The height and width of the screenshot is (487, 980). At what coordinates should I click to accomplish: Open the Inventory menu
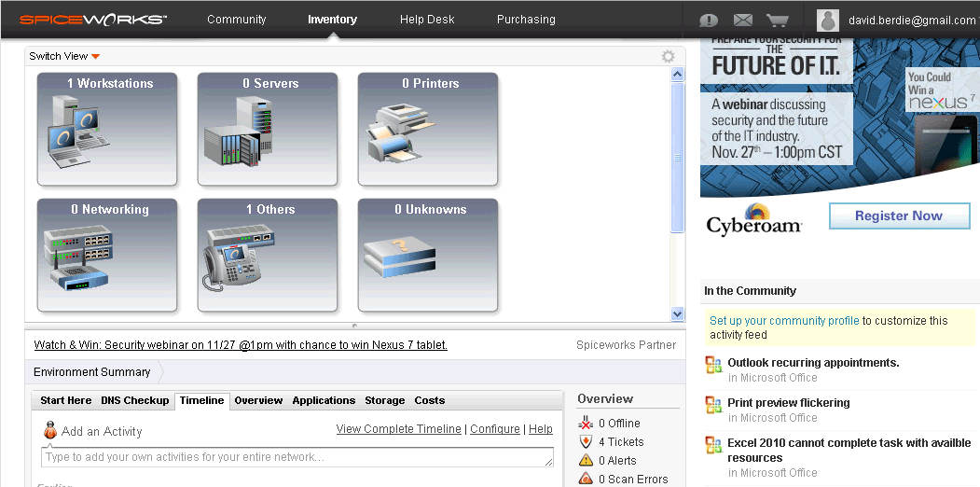coord(332,20)
